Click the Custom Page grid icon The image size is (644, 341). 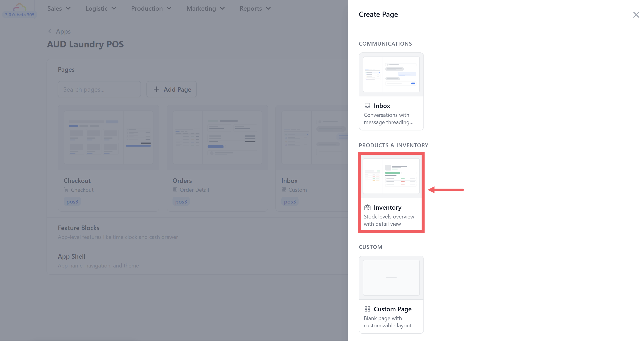pos(367,309)
